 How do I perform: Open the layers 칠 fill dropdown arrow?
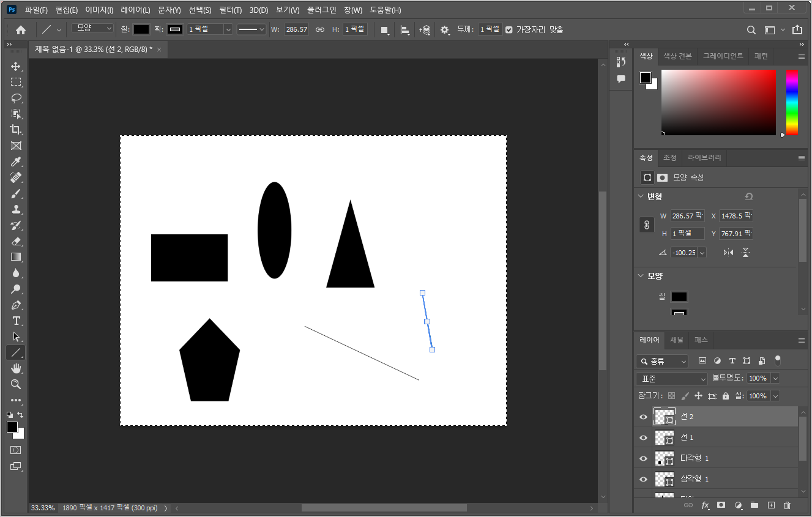[776, 396]
